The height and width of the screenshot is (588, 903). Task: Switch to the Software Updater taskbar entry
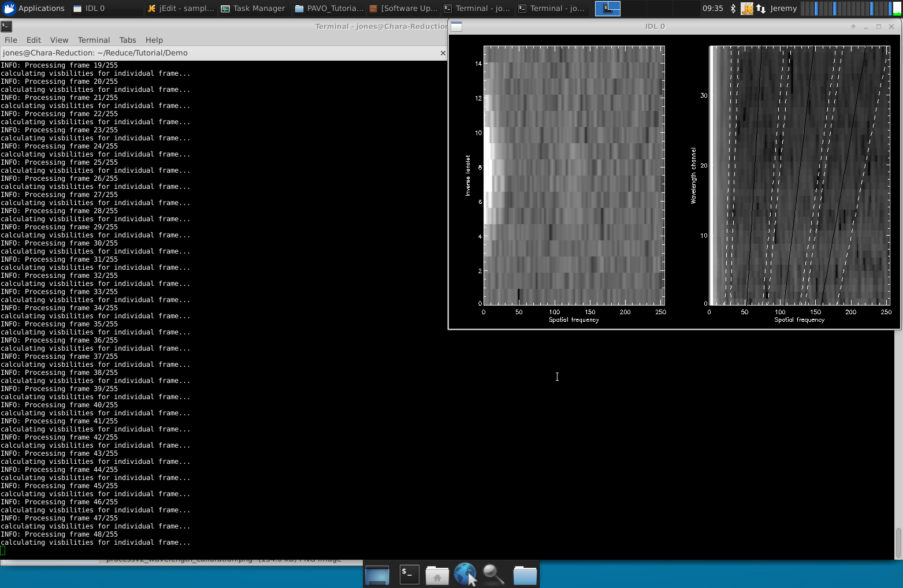pos(403,8)
